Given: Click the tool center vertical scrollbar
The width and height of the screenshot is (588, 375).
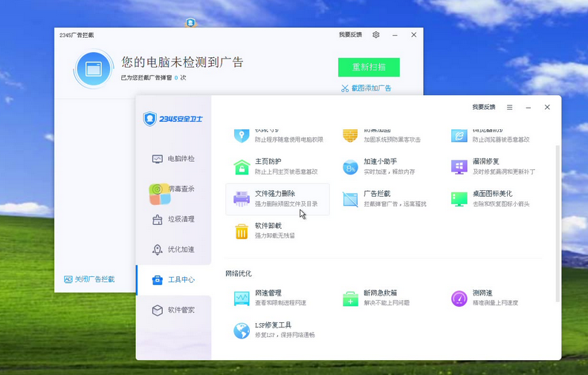Looking at the screenshot, I should click(558, 224).
